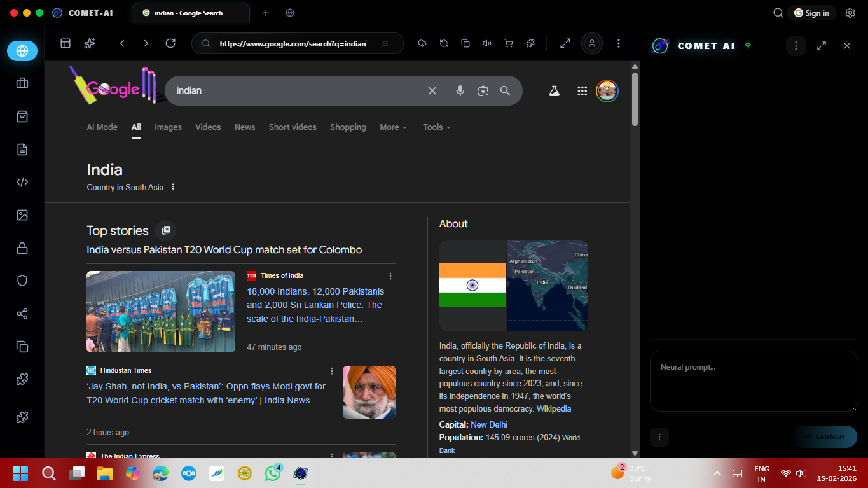Switch to Images tab

[168, 127]
